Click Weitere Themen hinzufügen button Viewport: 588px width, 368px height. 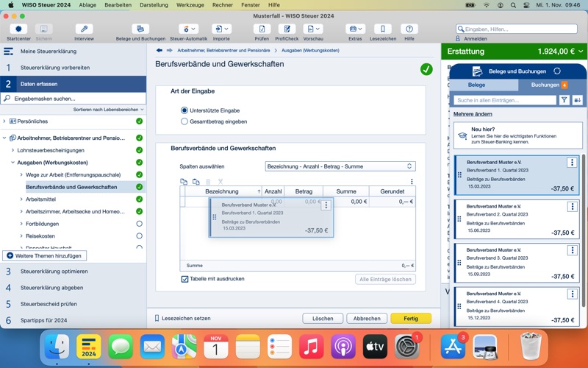44,255
